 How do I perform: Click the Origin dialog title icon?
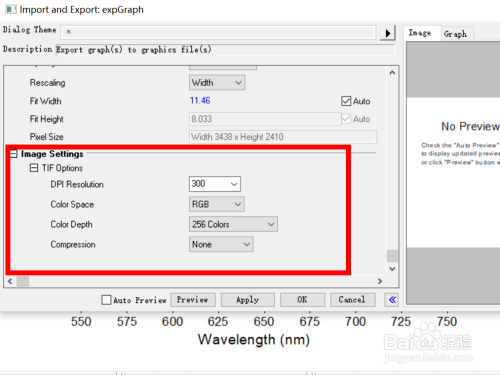pos(11,9)
